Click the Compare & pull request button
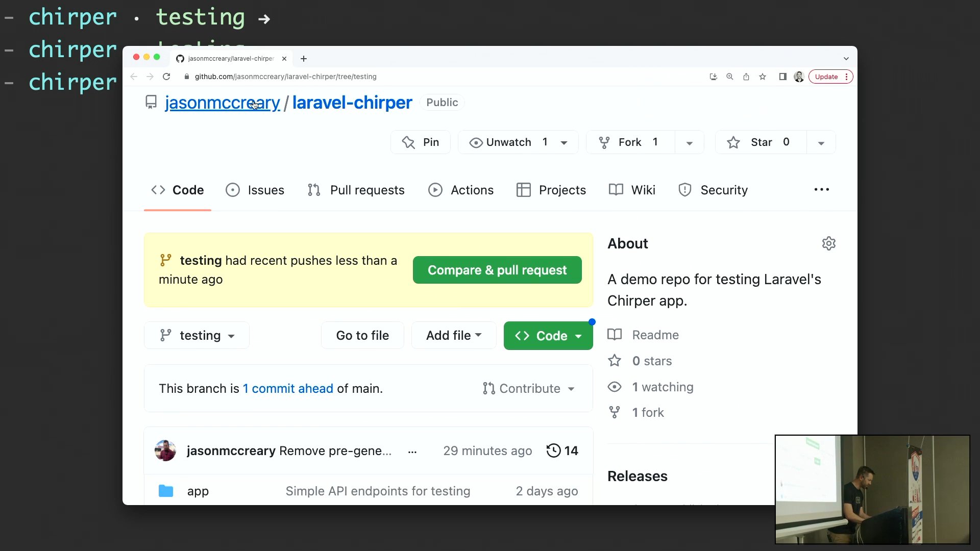 [x=498, y=270]
